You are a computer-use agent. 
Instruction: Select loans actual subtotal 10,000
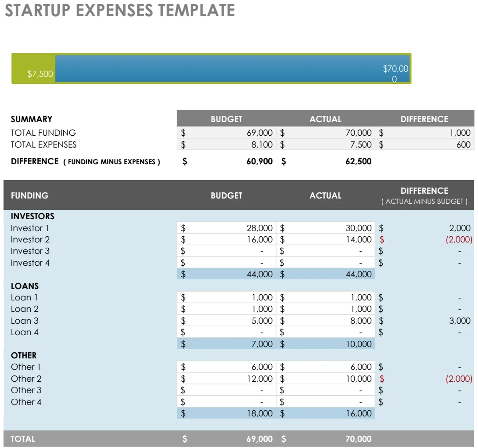[326, 344]
